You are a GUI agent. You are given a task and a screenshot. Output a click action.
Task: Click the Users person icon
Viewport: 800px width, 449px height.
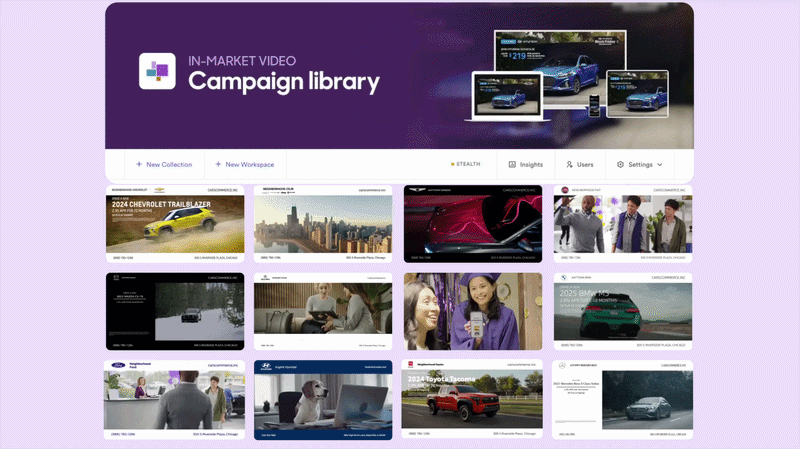[x=569, y=164]
